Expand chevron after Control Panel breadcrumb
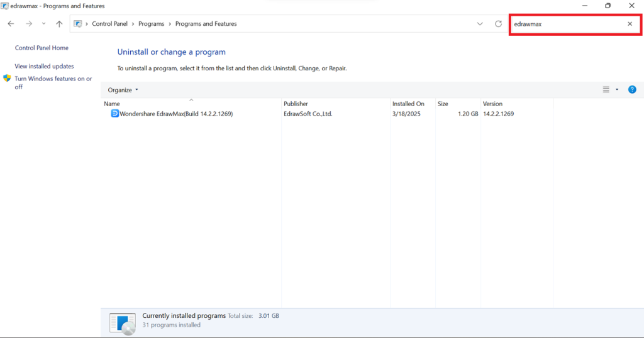The width and height of the screenshot is (644, 338). coord(133,24)
